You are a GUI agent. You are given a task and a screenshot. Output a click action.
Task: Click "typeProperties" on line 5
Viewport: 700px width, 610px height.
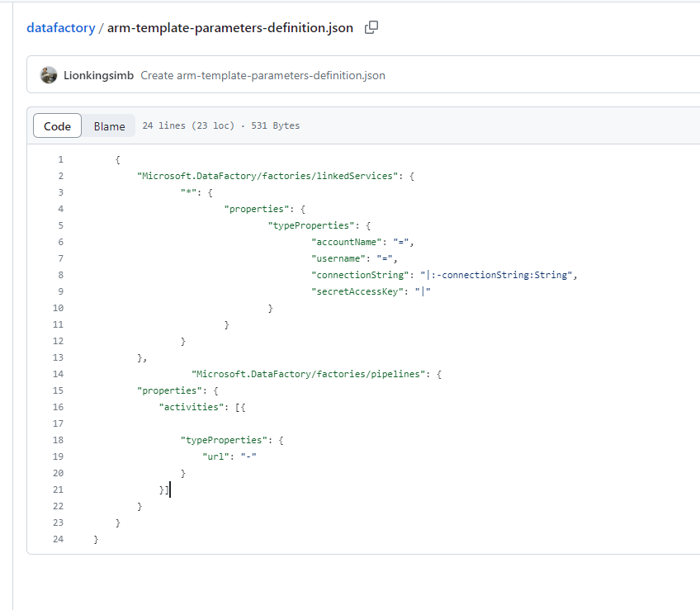click(x=310, y=225)
